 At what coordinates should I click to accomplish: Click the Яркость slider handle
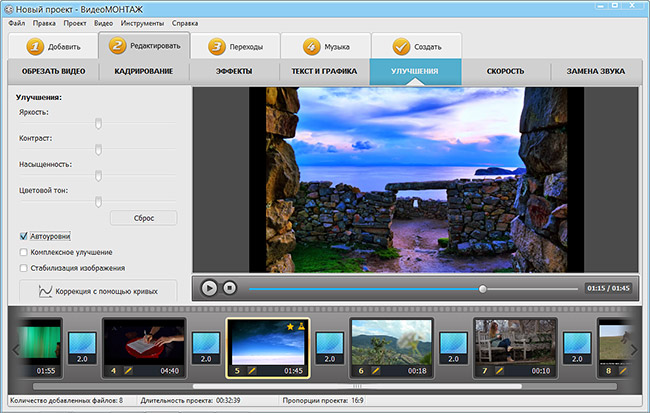[x=98, y=123]
